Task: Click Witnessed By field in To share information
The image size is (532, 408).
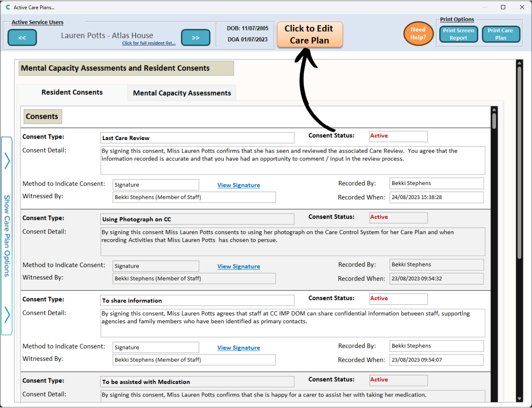Action: point(194,359)
